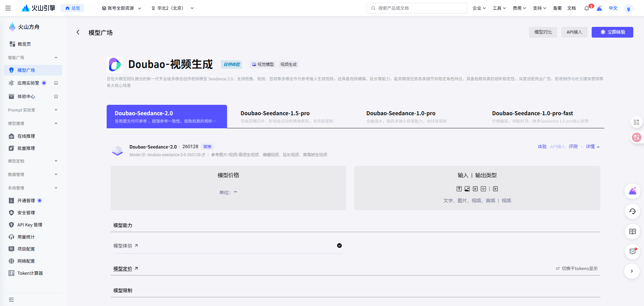The image size is (644, 306).
Task: Click the open-in-window icon beside 应用实验室
Action: (56, 83)
